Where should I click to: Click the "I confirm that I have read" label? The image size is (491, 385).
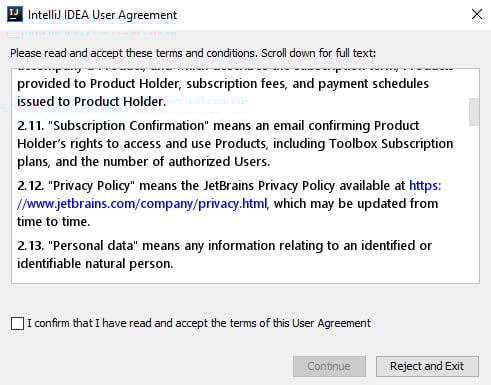coord(199,323)
